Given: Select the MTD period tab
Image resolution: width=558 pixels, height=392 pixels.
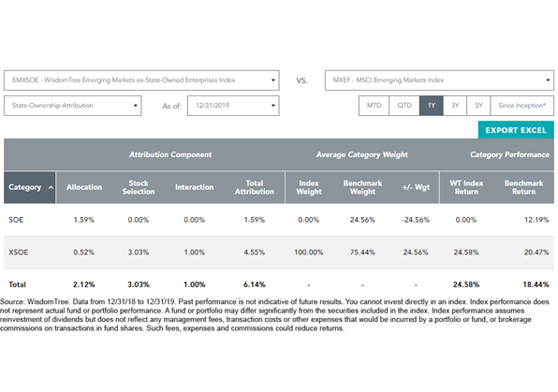Looking at the screenshot, I should (374, 106).
